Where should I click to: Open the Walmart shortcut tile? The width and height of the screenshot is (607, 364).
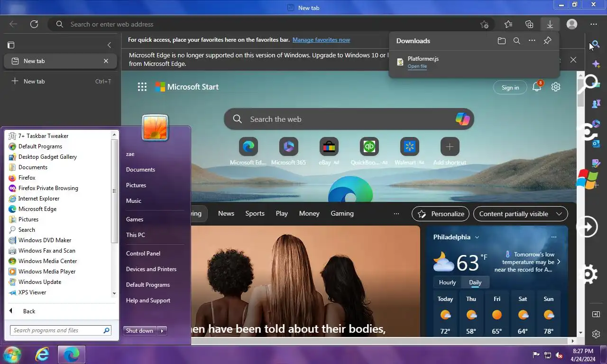[409, 151]
